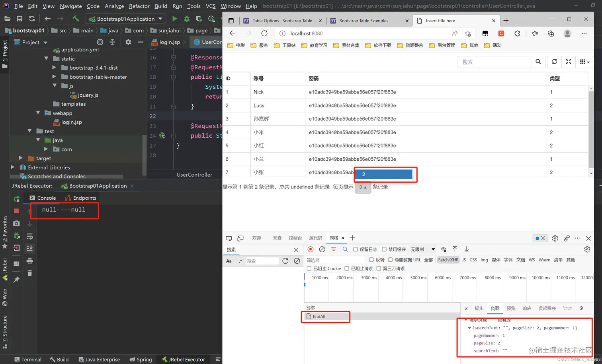Stop network recording via red record icon

tap(311, 249)
